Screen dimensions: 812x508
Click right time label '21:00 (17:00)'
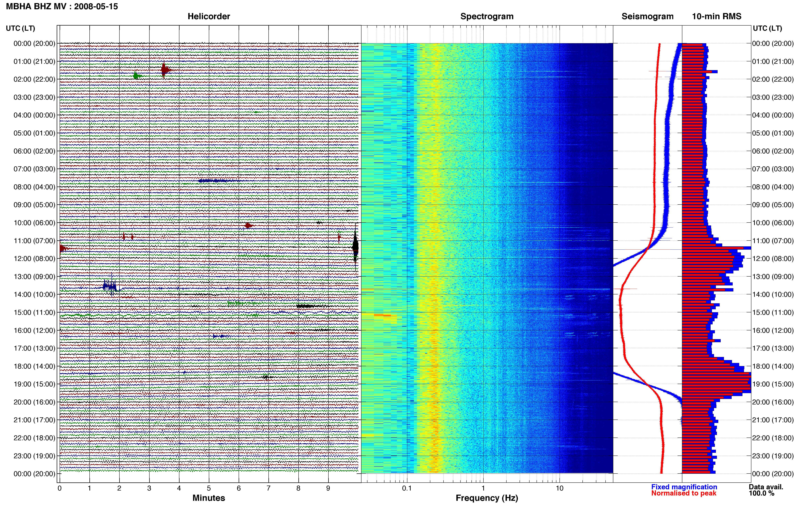773,420
